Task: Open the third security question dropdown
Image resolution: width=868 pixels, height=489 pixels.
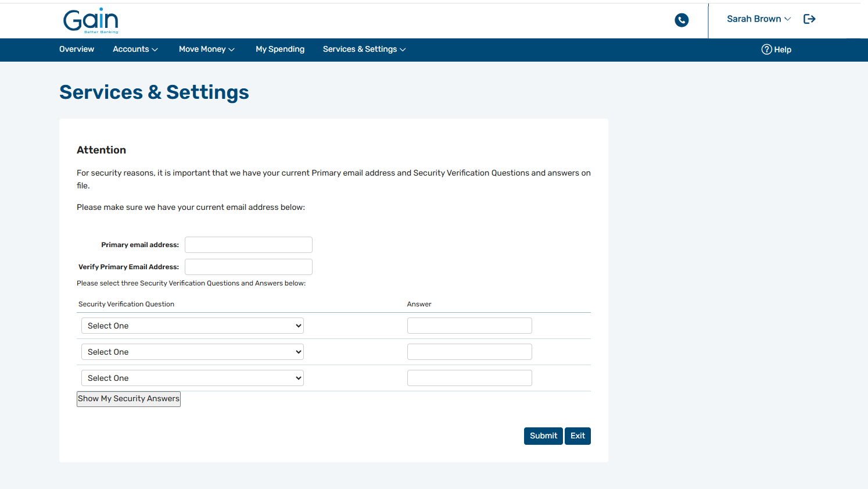Action: [x=192, y=378]
